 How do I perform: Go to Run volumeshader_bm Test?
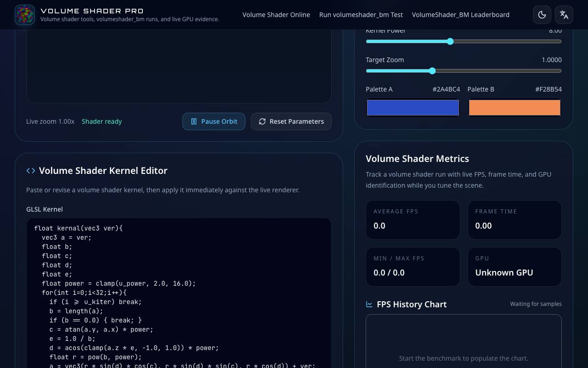(x=361, y=15)
